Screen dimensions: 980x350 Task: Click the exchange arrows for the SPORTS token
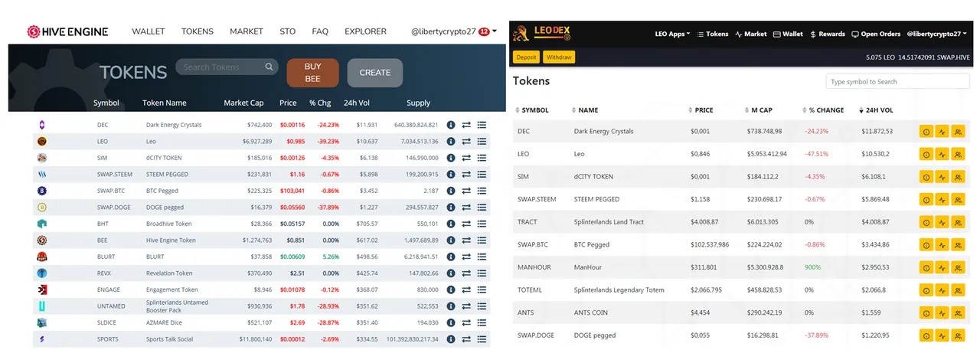click(x=466, y=339)
